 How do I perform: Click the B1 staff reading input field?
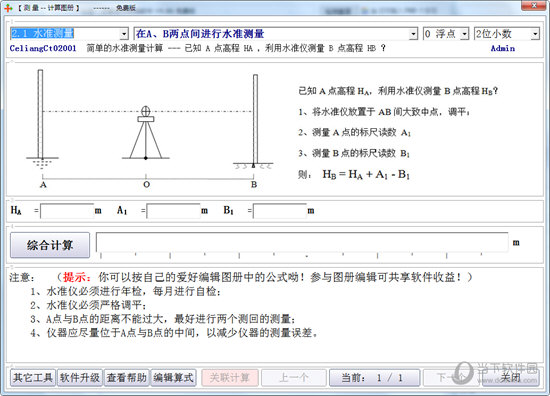(280, 211)
